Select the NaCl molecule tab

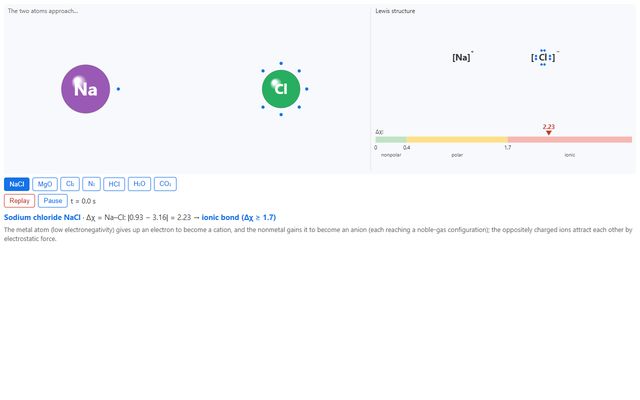tap(17, 184)
